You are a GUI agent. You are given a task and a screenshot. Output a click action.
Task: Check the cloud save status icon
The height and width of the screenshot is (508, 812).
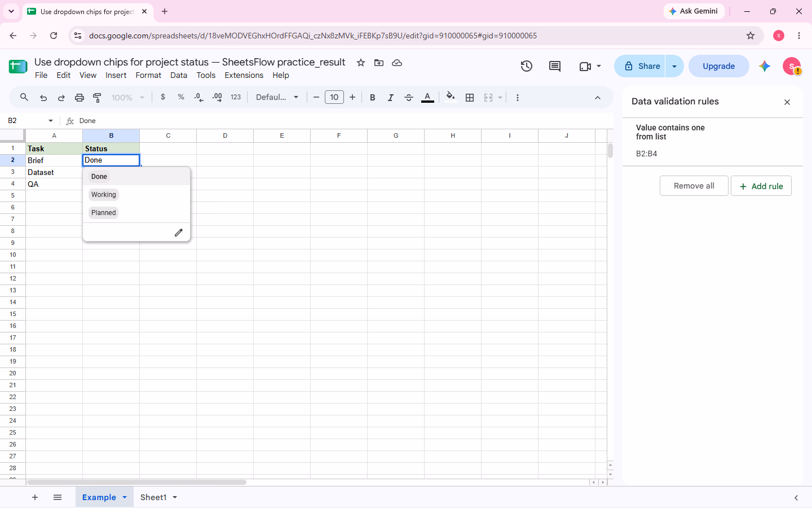(397, 63)
